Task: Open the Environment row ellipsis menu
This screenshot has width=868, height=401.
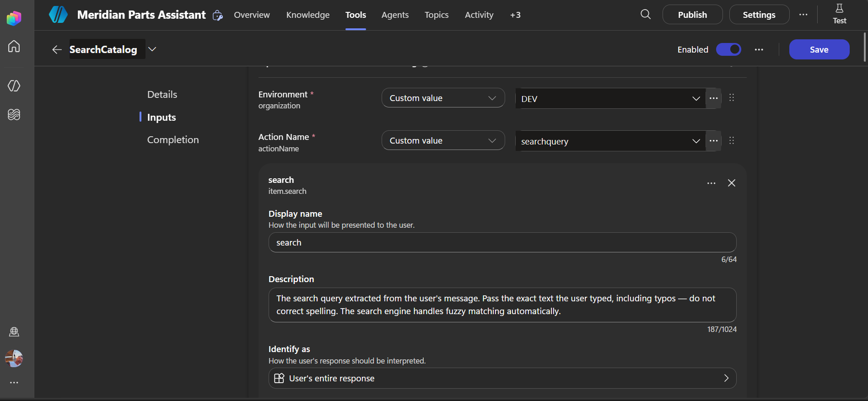Action: click(x=713, y=98)
